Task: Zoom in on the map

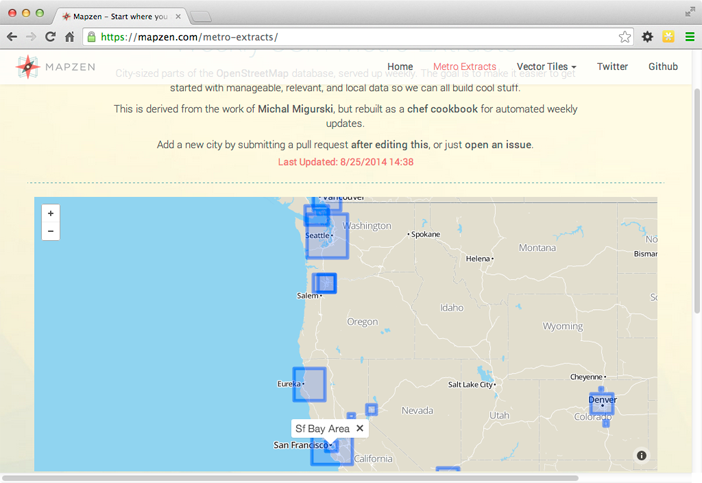Action: coord(51,214)
